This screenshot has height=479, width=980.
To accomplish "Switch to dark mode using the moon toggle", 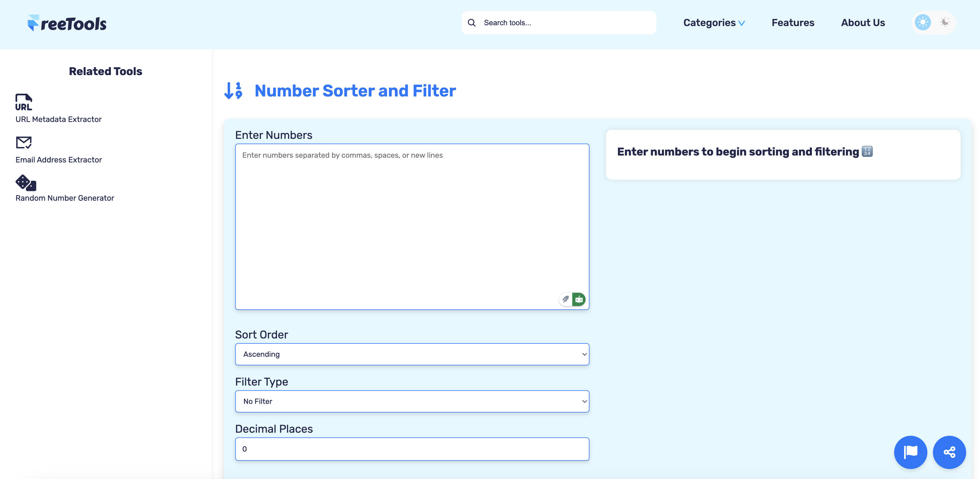I will [945, 22].
